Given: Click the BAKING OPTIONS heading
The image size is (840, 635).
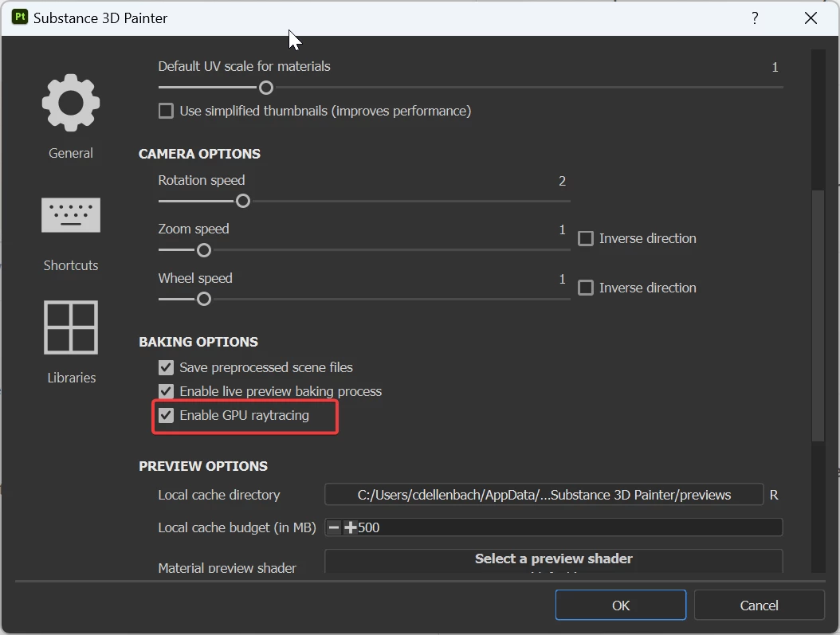Looking at the screenshot, I should click(198, 342).
